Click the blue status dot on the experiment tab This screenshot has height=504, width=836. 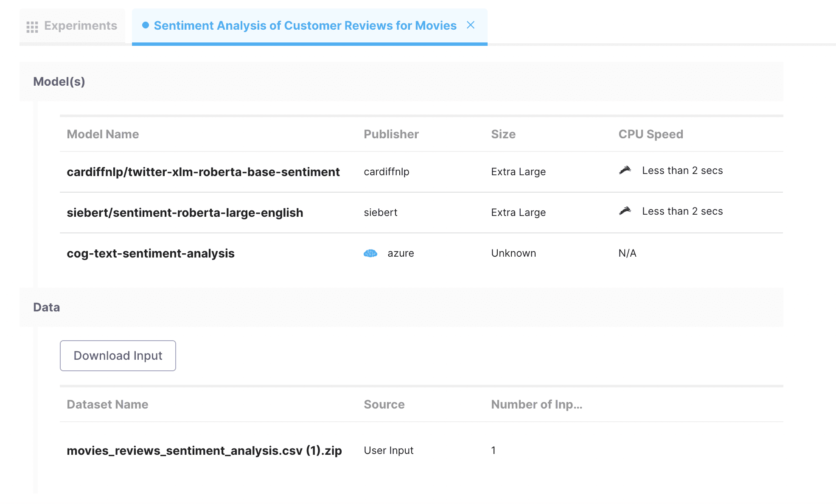click(146, 25)
